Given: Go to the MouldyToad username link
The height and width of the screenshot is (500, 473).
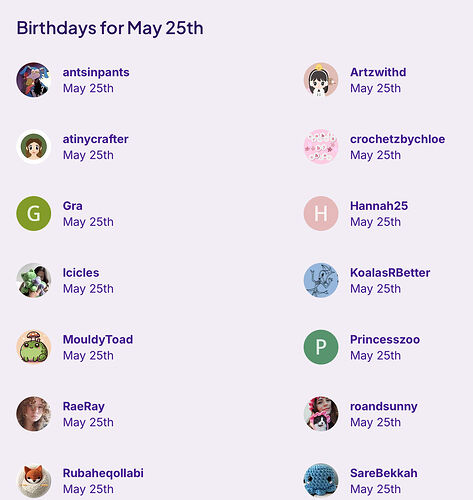Looking at the screenshot, I should point(98,339).
